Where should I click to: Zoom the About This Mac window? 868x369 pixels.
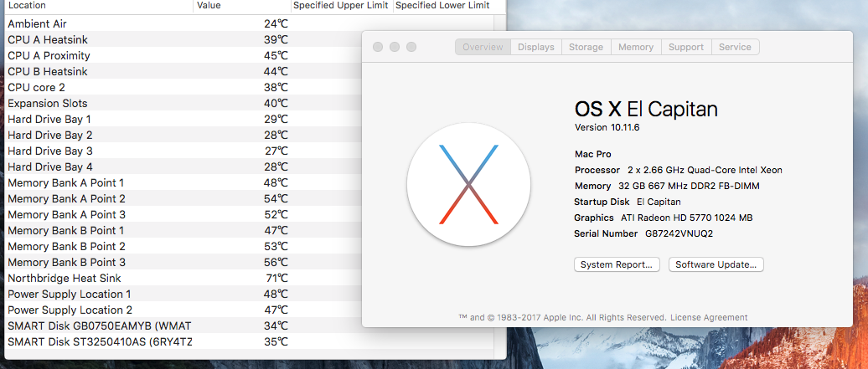point(411,47)
